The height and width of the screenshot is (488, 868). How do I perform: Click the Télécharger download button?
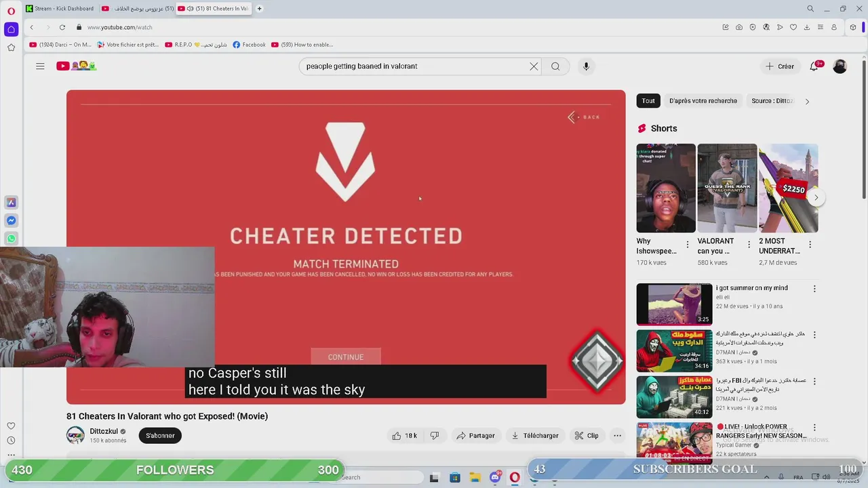tap(534, 436)
